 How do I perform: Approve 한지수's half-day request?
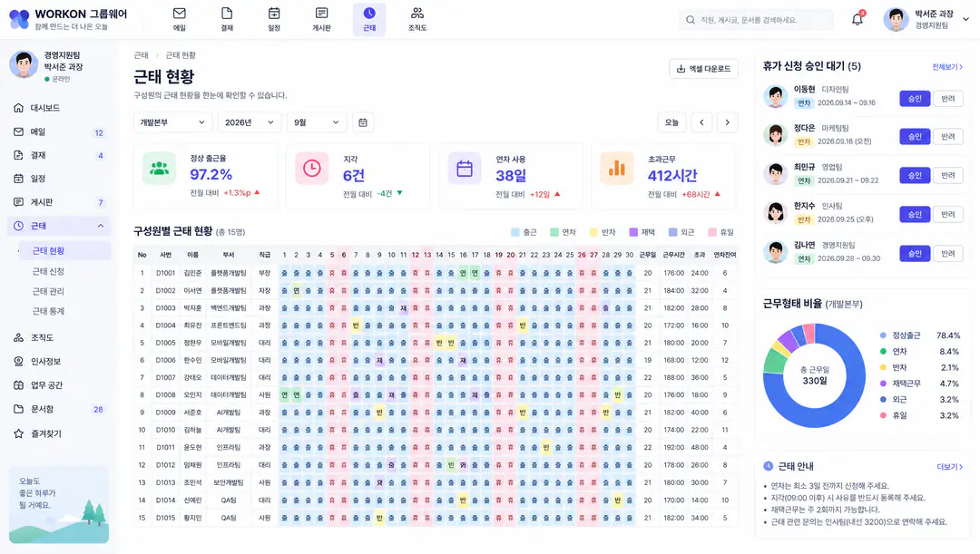pos(915,214)
